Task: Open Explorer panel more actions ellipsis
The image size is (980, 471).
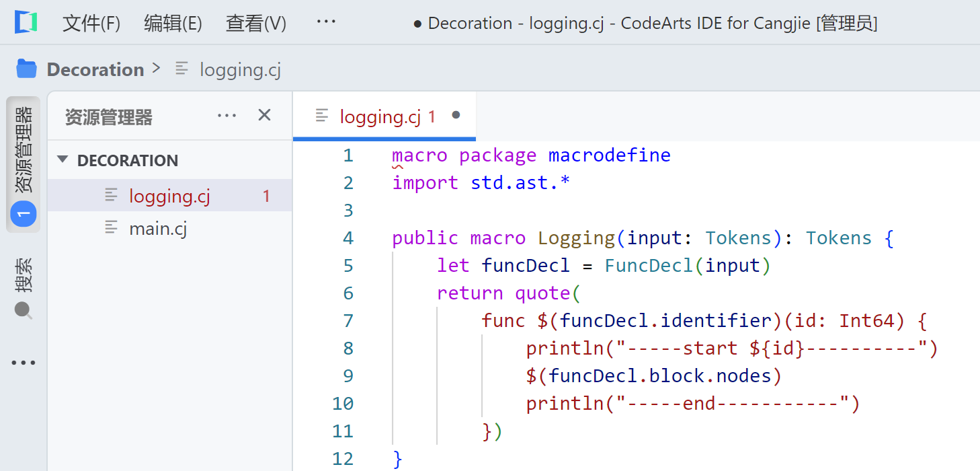Action: (x=227, y=116)
